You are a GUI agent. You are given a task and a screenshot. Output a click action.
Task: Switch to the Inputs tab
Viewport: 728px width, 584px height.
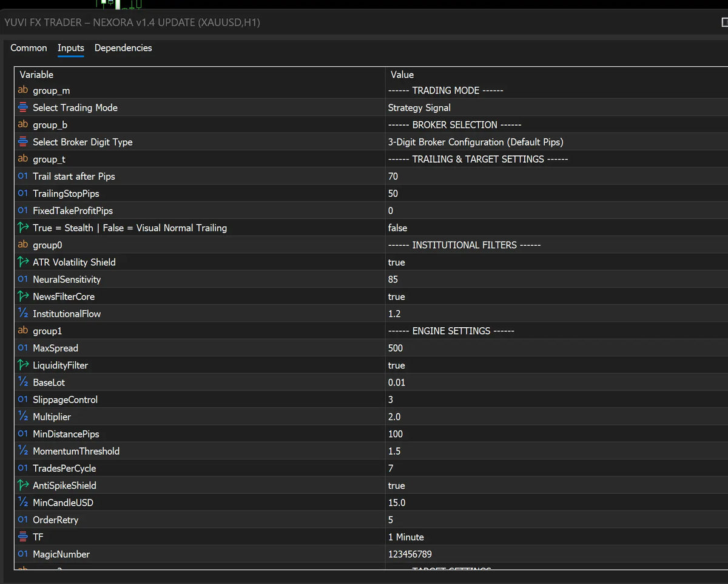click(71, 48)
